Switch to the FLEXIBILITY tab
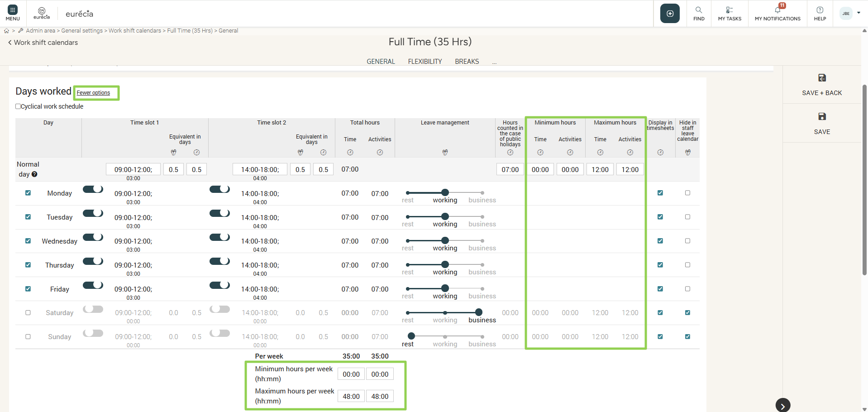This screenshot has height=412, width=868. coord(424,62)
